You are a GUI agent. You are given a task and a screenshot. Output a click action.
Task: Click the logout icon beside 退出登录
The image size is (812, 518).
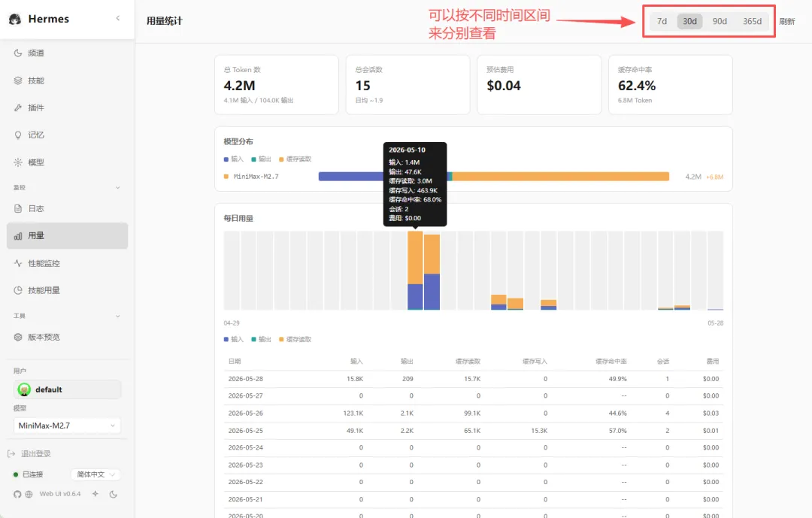pyautogui.click(x=11, y=454)
